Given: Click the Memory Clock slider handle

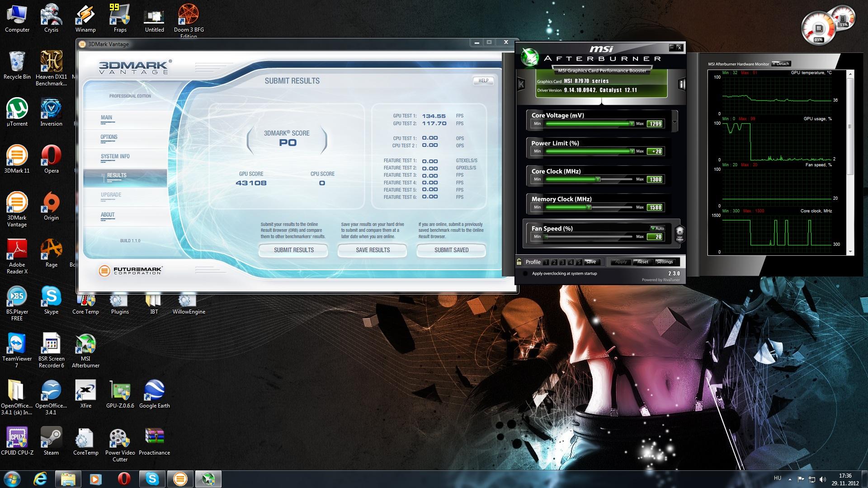Looking at the screenshot, I should [x=589, y=207].
